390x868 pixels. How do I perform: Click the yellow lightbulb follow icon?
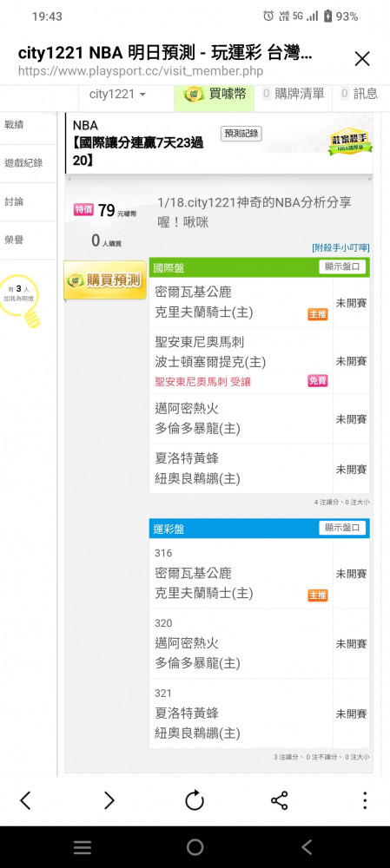pos(21,302)
